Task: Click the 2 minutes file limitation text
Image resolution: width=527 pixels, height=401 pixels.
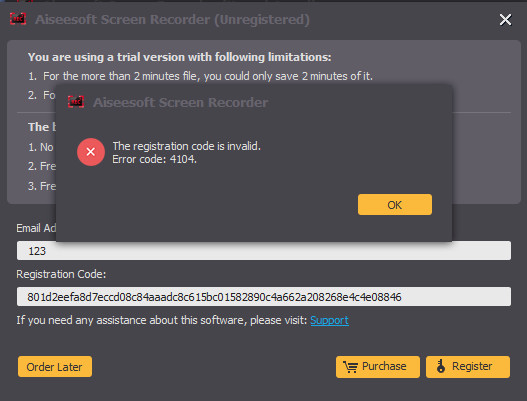Action: 200,76
